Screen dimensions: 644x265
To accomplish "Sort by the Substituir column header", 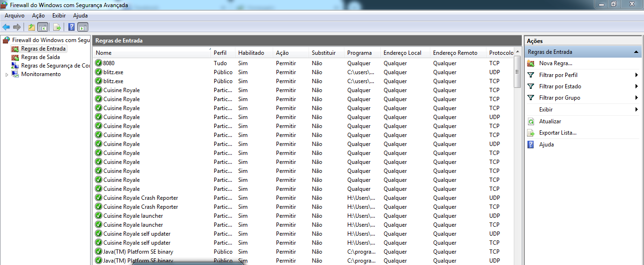I will 327,53.
